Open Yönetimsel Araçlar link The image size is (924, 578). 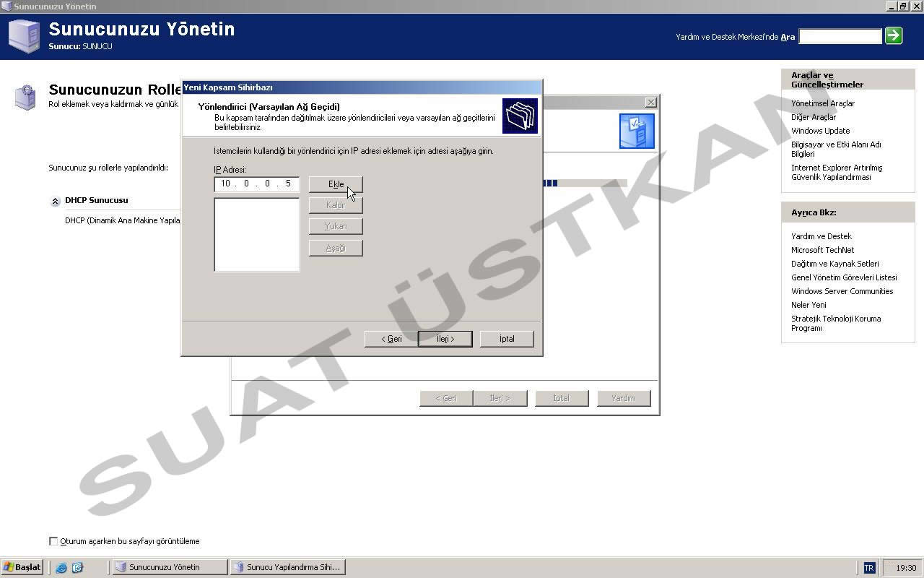click(823, 103)
